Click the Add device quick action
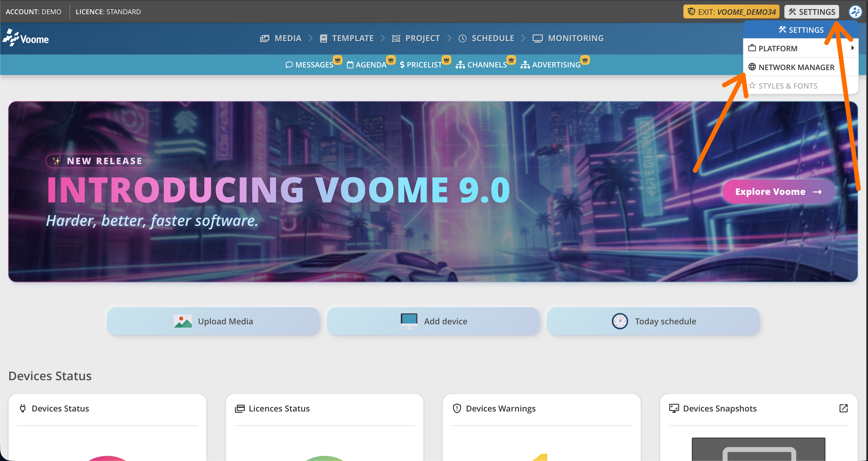The height and width of the screenshot is (461, 868). pyautogui.click(x=433, y=321)
